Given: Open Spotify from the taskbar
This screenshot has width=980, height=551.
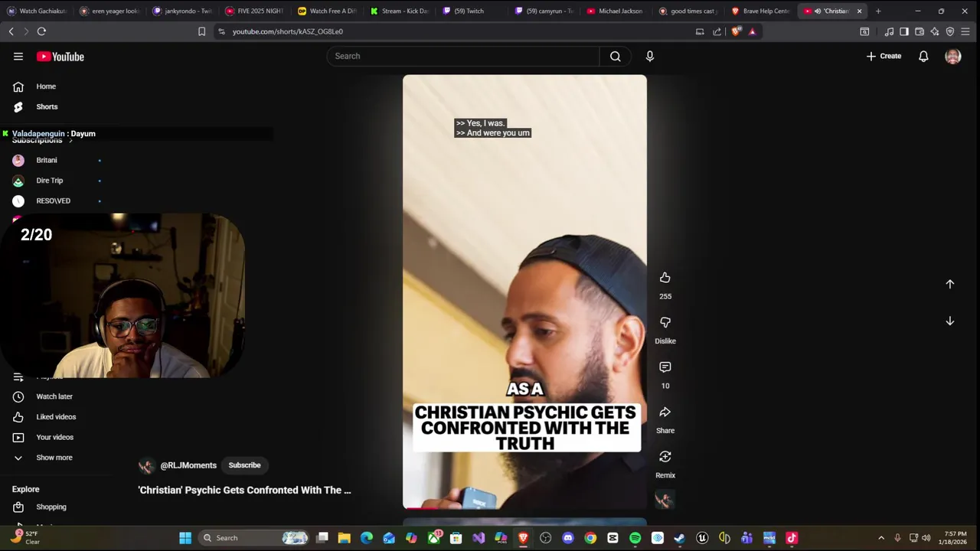Looking at the screenshot, I should coord(635,538).
